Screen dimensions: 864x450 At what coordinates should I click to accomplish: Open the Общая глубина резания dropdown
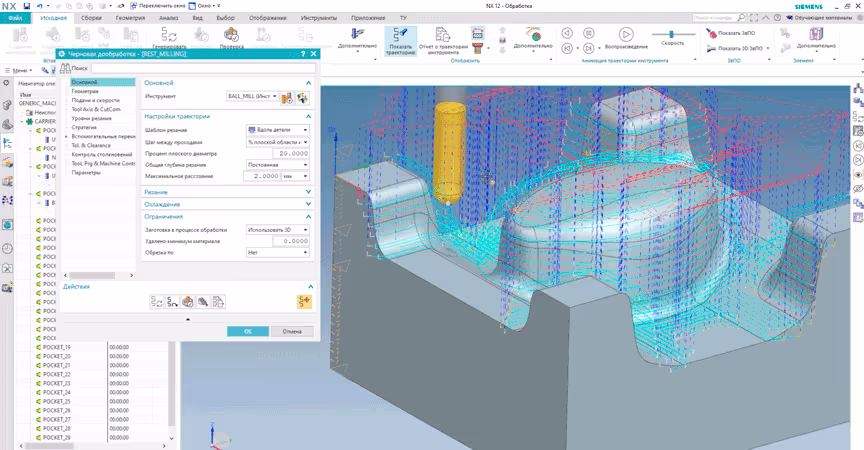tap(278, 165)
